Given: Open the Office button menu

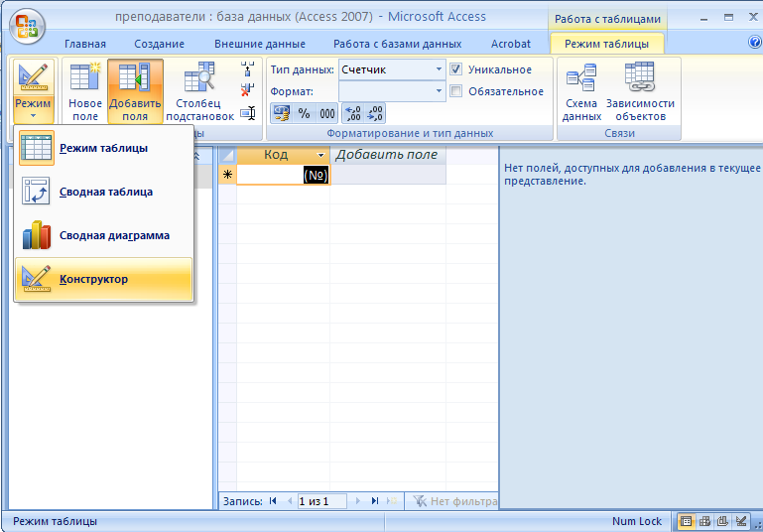Looking at the screenshot, I should 27,26.
